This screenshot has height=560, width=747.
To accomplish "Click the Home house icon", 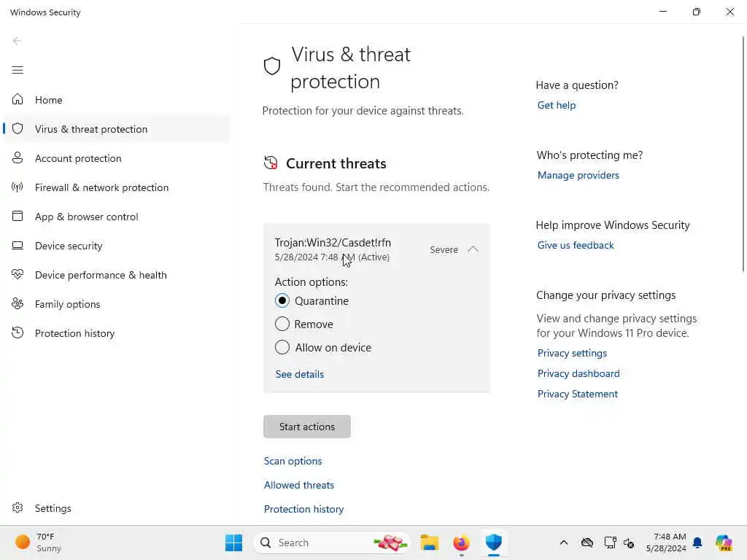I will coord(18,99).
